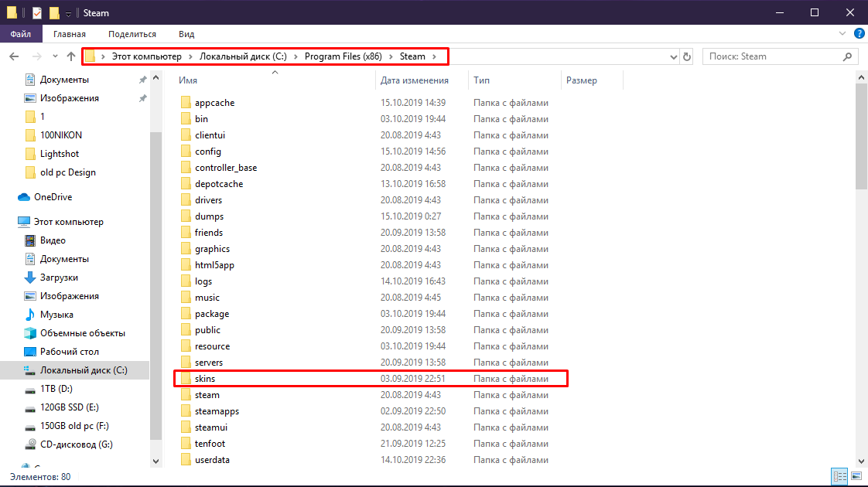This screenshot has width=868, height=487.
Task: Select the logs folder icon
Action: point(186,281)
